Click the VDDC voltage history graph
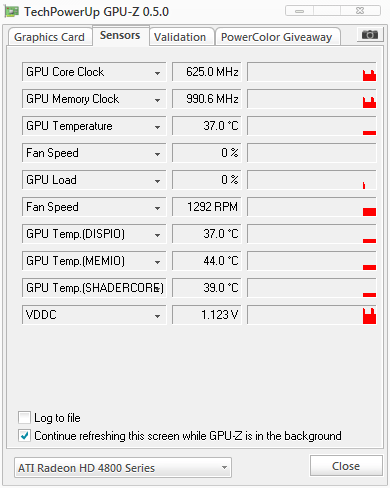This screenshot has width=390, height=488. click(x=312, y=314)
